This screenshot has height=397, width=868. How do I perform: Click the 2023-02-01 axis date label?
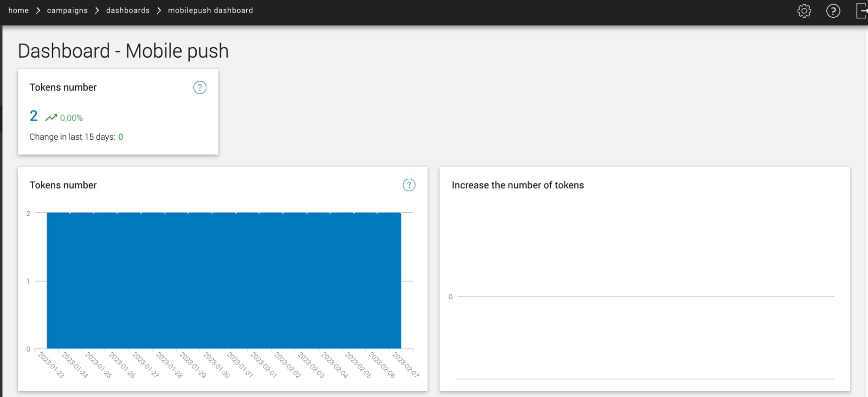(x=264, y=365)
